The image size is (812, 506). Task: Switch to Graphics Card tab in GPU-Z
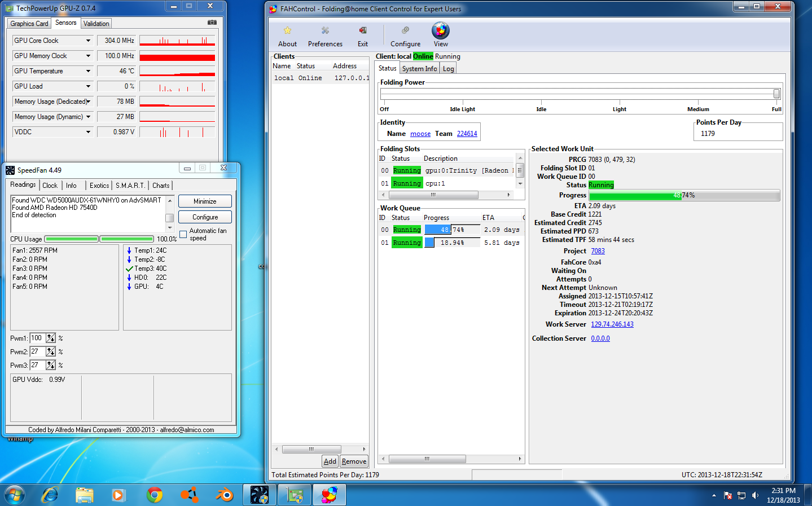pyautogui.click(x=29, y=24)
